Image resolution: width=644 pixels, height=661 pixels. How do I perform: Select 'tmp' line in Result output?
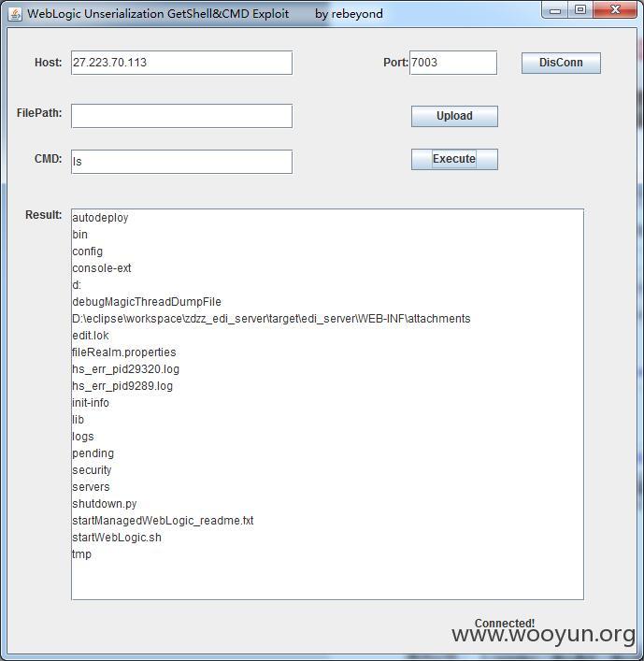[81, 554]
